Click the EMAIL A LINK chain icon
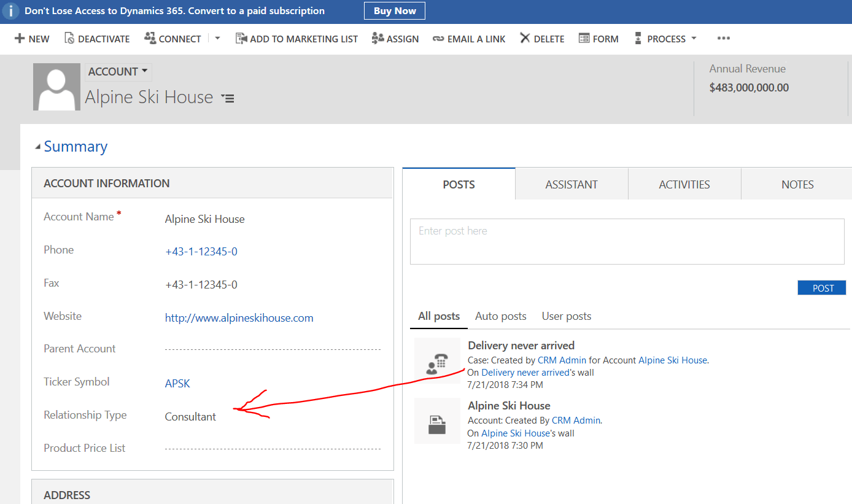This screenshot has height=504, width=852. [438, 39]
